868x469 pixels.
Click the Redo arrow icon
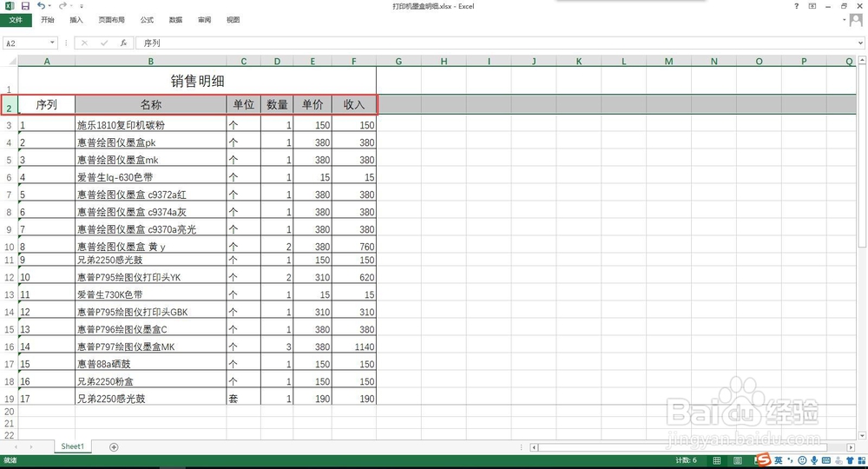(x=62, y=6)
